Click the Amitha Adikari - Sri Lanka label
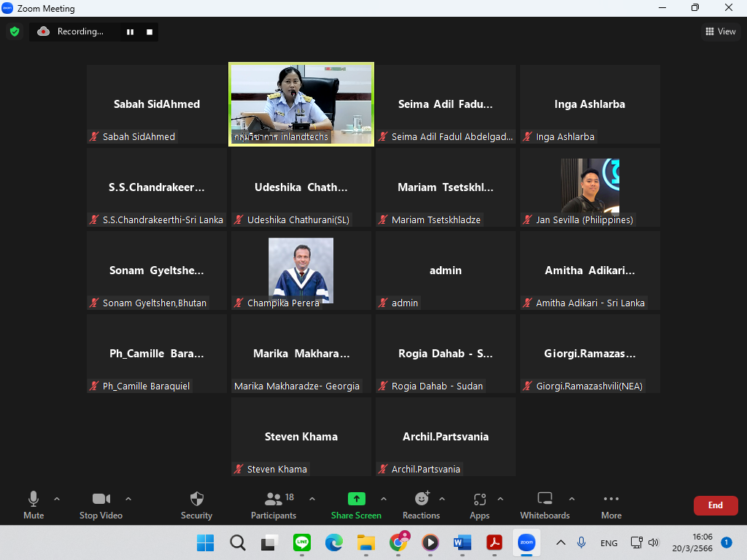Viewport: 747px width, 560px height. coord(590,303)
